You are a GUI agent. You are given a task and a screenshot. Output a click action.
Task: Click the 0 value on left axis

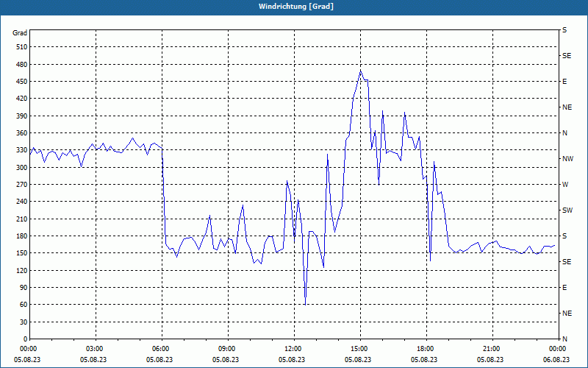point(25,339)
